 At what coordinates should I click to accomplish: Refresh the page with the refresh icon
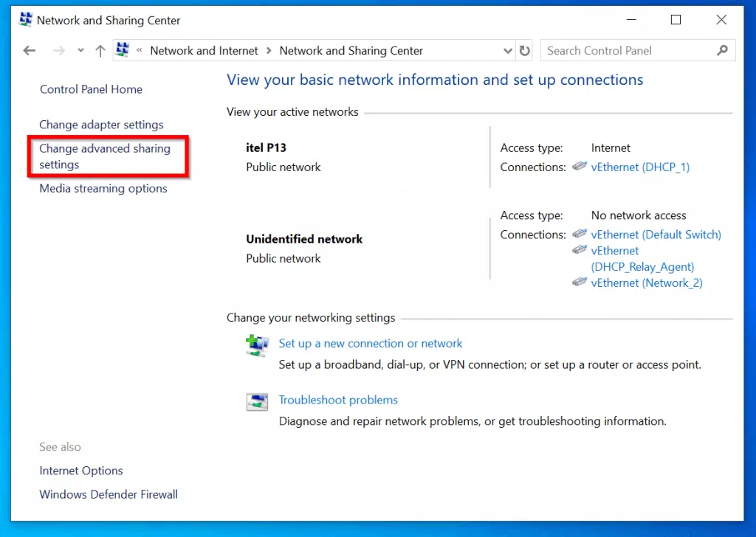(524, 50)
